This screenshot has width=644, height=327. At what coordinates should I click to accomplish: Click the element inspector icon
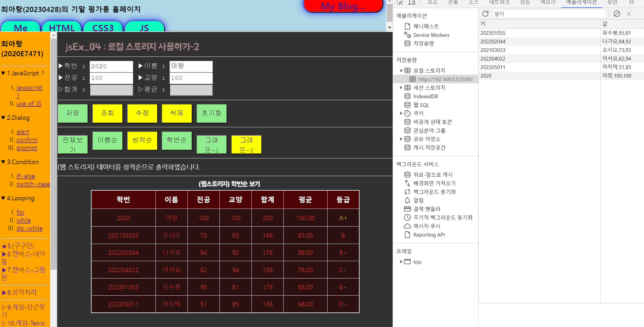point(400,3)
